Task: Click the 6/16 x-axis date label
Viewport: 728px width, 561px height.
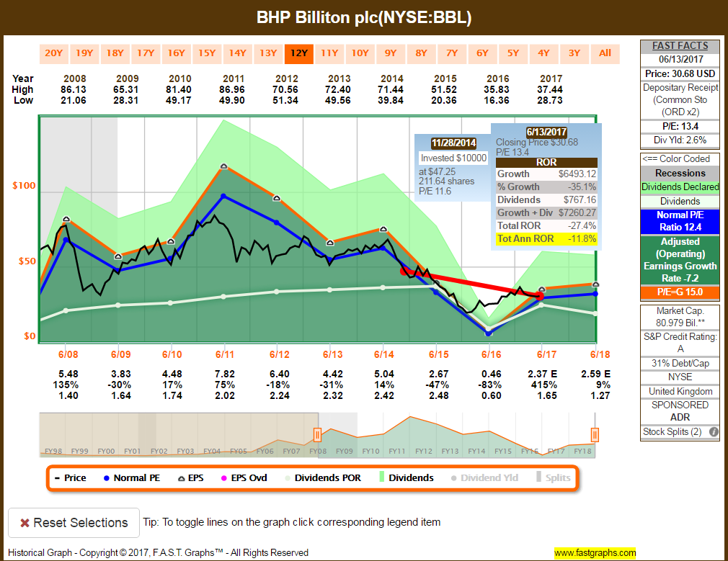Action: [491, 355]
